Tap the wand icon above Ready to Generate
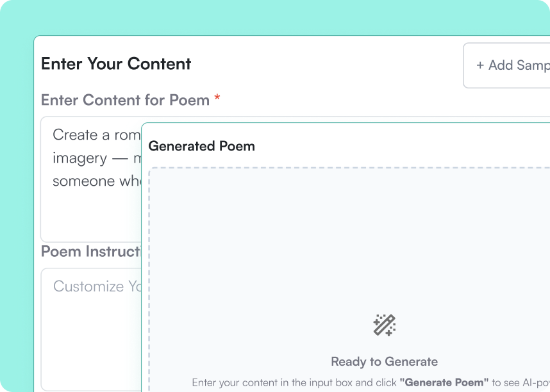550x392 pixels. click(385, 325)
